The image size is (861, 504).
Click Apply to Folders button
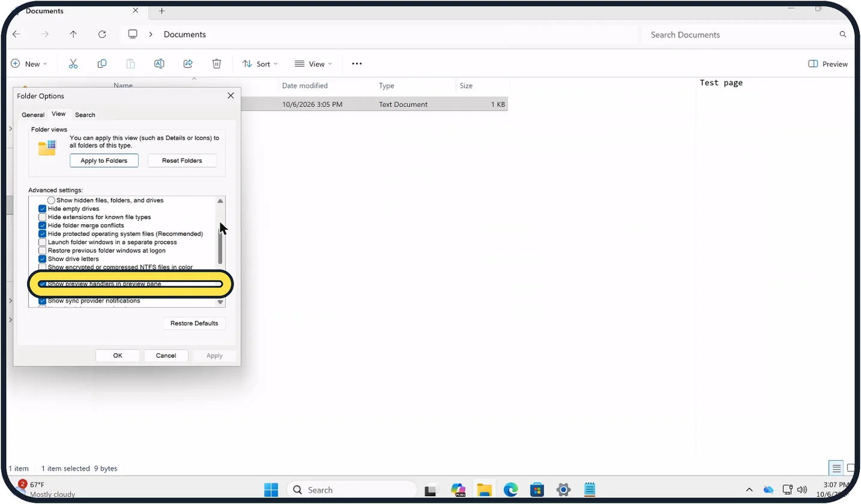click(104, 161)
